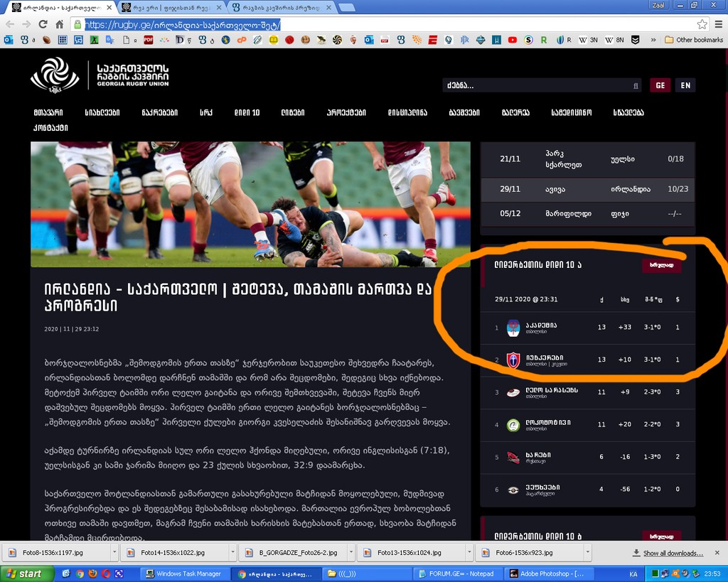728x582 pixels.
Task: Click the ლელო სარასენს team logo
Action: point(513,393)
